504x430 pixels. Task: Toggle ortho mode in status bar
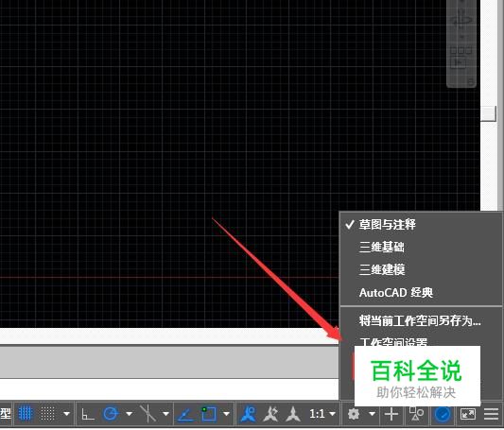(88, 414)
